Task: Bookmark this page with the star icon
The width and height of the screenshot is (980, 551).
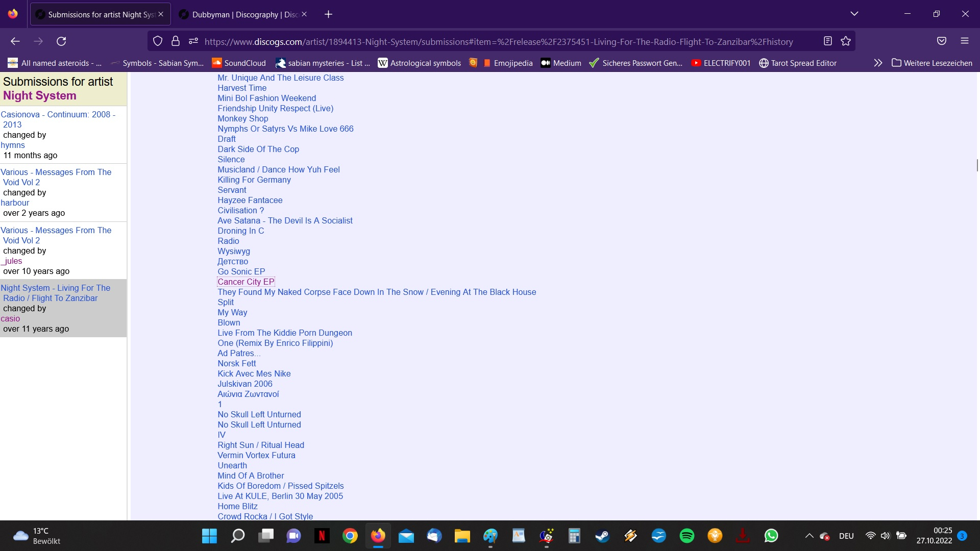Action: pos(846,41)
